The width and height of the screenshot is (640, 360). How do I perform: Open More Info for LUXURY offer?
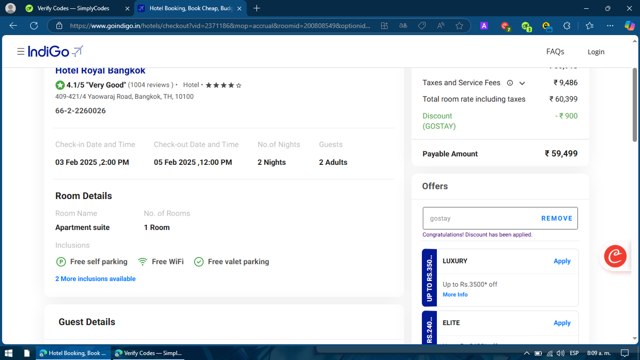455,295
